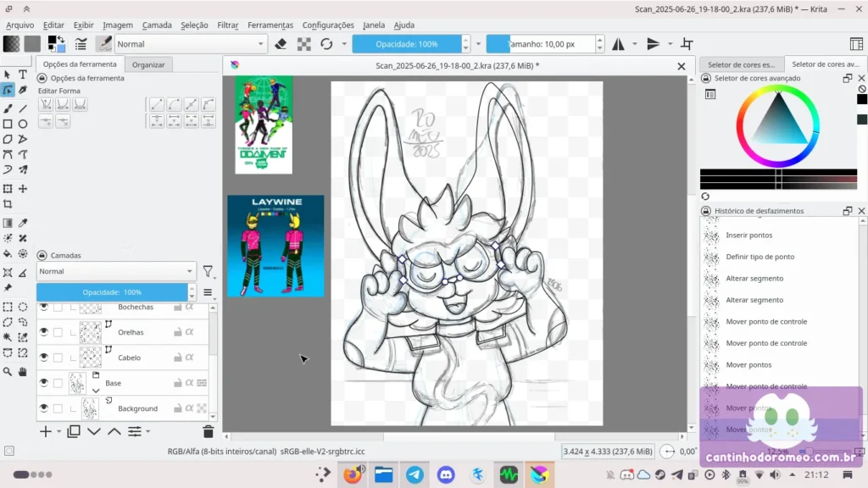Select the Gradient tool
Screen dimensions: 868x488
[8, 223]
